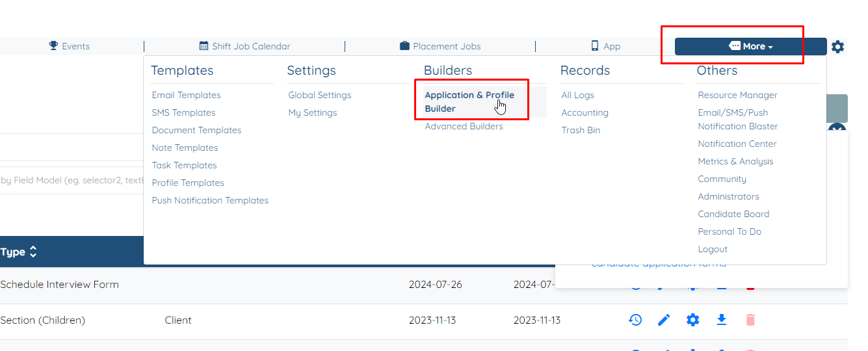Image resolution: width=868 pixels, height=351 pixels.
Task: Click the blue gear icon in Section (Children) row
Action: tap(693, 320)
